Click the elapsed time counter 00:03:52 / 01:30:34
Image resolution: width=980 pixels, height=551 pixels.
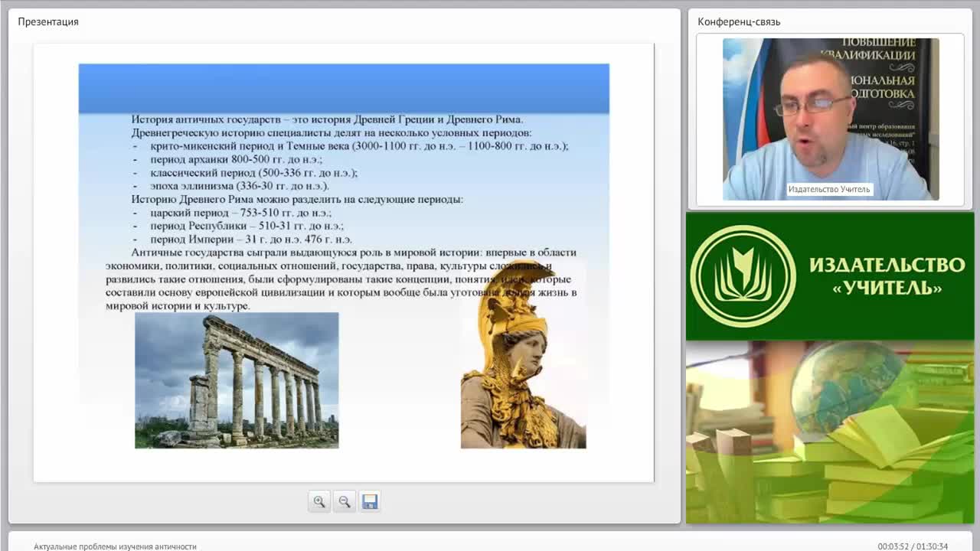click(x=913, y=546)
